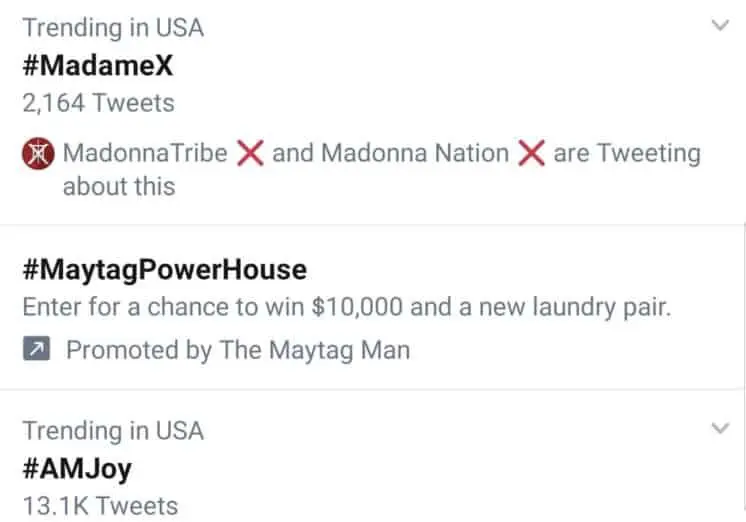Image resolution: width=746 pixels, height=522 pixels.
Task: Click the "13.1K Tweets" count
Action: coord(100,506)
